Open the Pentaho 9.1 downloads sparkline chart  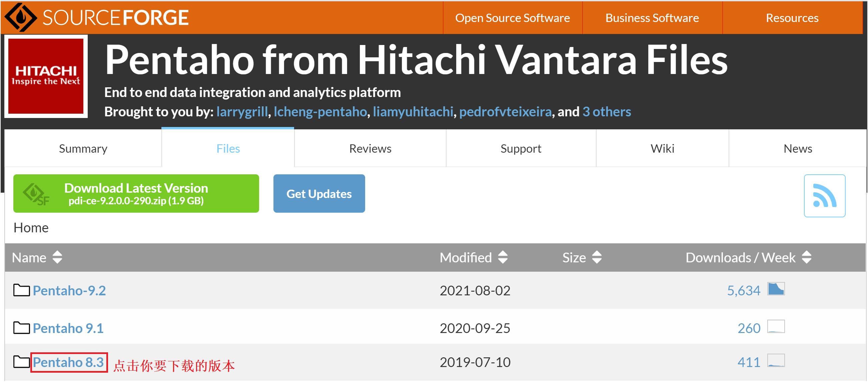(x=776, y=326)
